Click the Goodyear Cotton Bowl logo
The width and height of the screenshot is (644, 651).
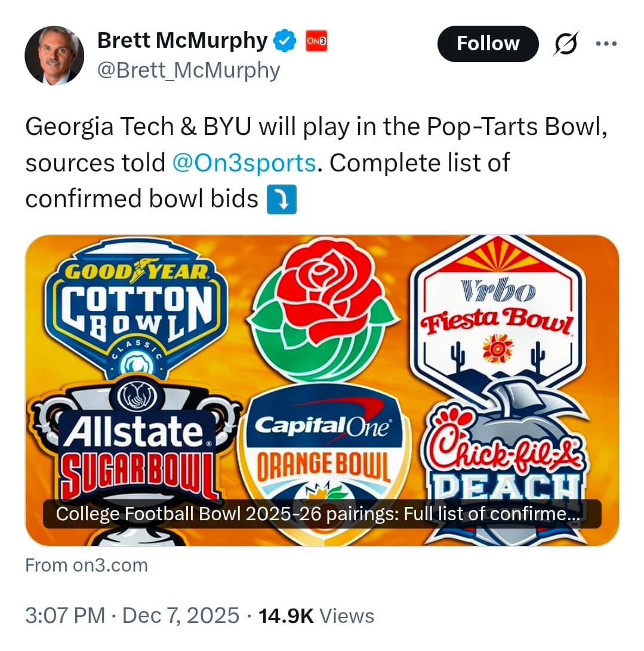(136, 305)
